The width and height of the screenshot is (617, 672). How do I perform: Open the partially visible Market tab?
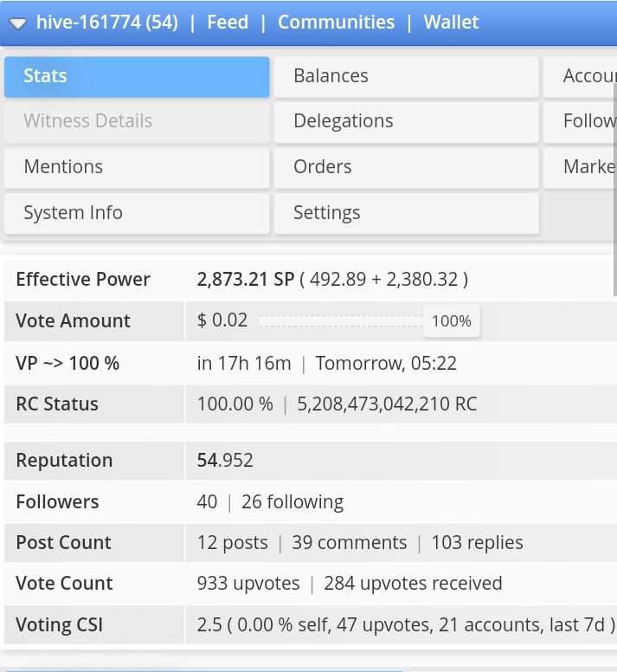[x=580, y=168]
